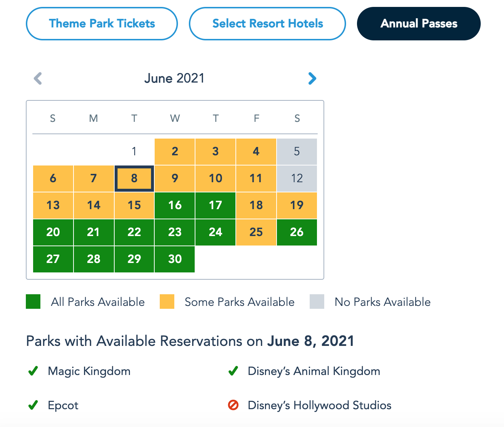Click the checkmark beside Disney's Animal Kingdom
Viewport: 504px width, 427px height.
pos(233,371)
